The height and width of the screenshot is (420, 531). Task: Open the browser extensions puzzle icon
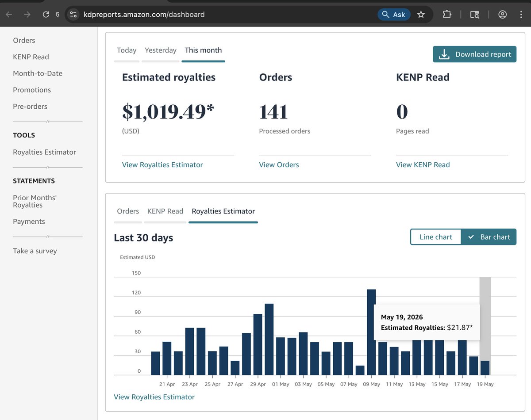447,15
